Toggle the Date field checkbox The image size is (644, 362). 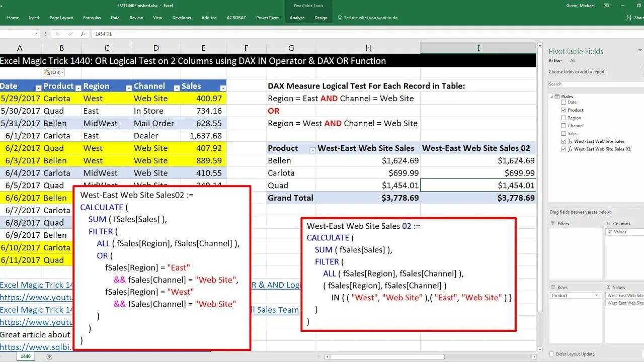point(563,102)
